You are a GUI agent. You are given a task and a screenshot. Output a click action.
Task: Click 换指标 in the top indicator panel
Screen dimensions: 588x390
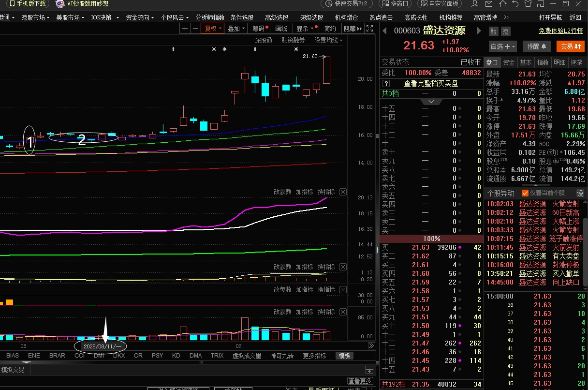click(326, 192)
